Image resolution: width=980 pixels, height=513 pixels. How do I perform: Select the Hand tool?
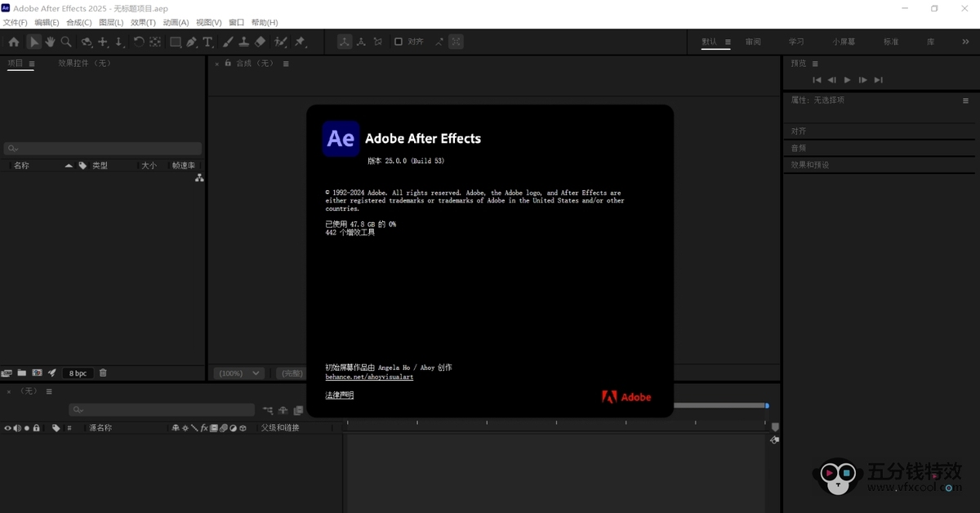point(50,42)
